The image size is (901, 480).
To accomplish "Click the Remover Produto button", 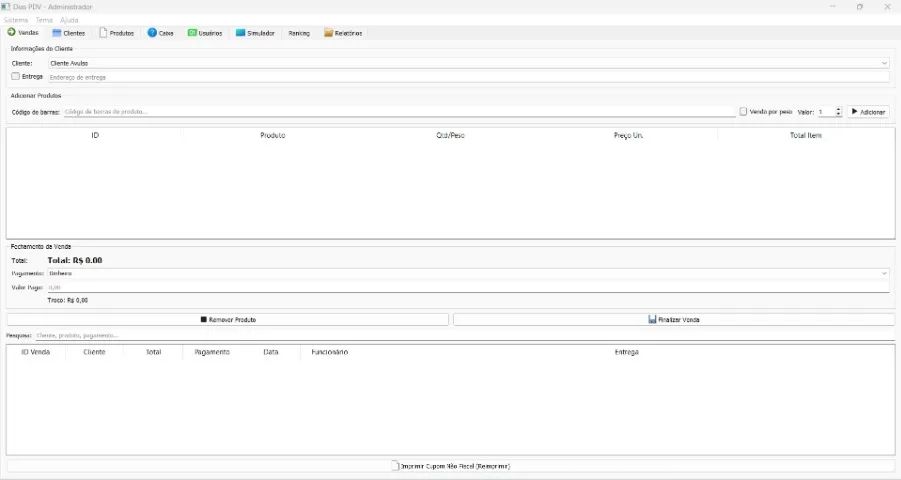I will pos(228,319).
